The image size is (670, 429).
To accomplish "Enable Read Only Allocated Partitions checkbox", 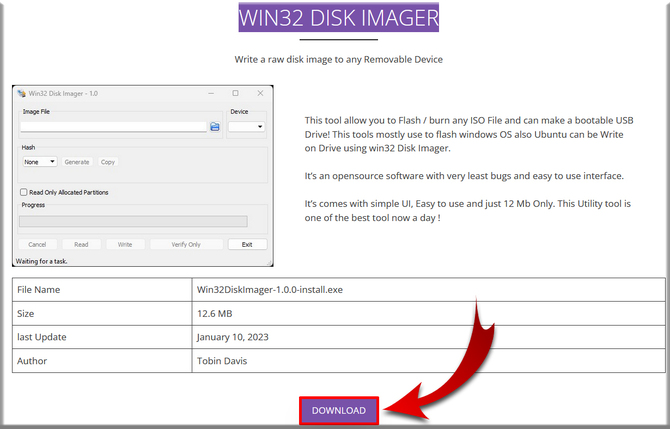I will (x=24, y=192).
